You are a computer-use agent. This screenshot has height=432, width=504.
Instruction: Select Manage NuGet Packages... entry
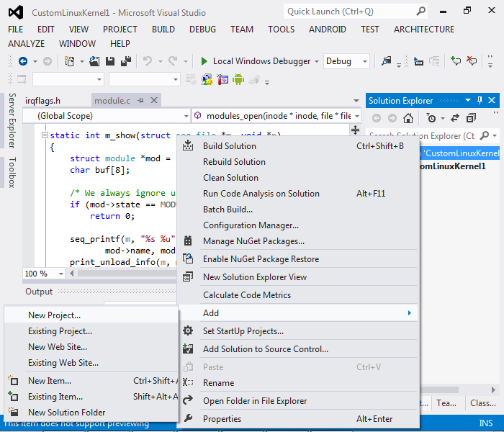(299, 241)
